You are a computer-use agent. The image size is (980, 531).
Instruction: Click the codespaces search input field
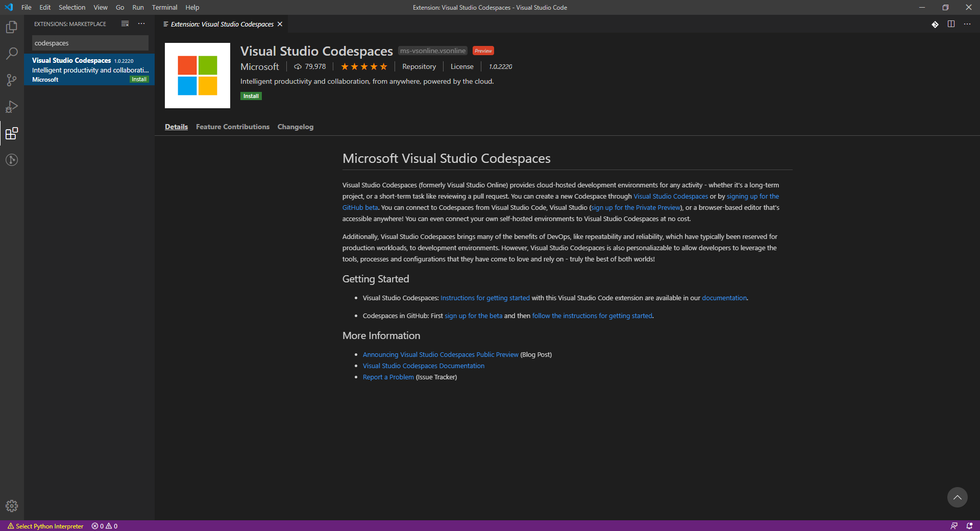click(x=90, y=43)
